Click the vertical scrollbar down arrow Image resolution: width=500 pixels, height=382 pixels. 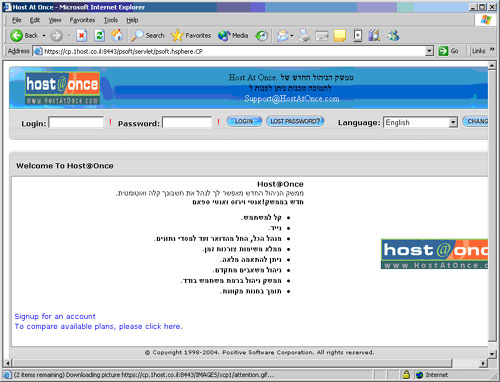(492, 354)
